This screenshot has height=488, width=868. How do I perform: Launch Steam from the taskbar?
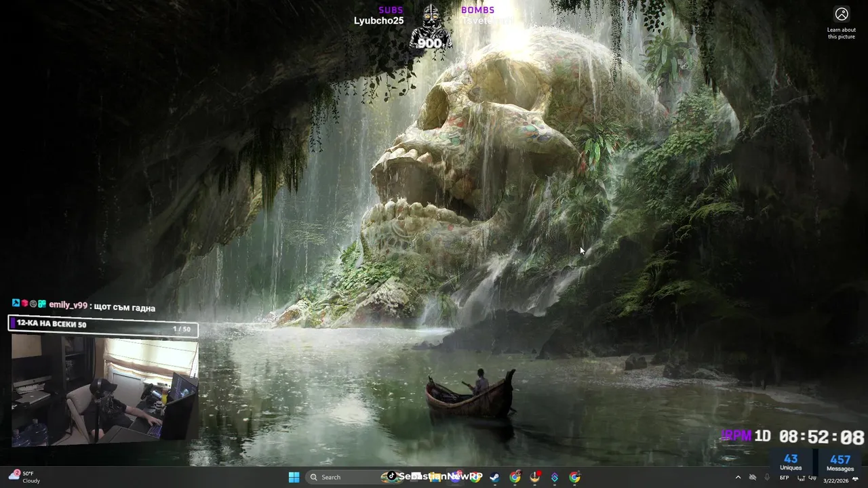(x=494, y=477)
